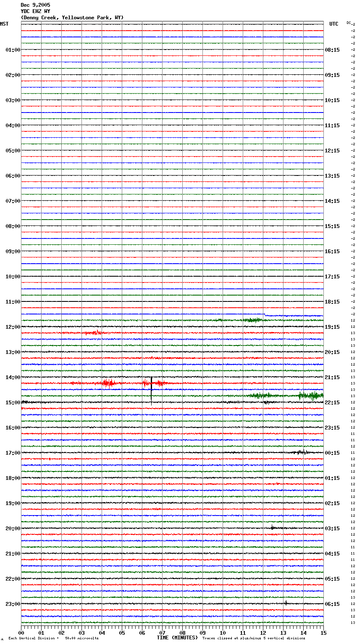The width and height of the screenshot is (357, 644).
Task: Click the '01:15' UTC time label
Action: click(332, 478)
